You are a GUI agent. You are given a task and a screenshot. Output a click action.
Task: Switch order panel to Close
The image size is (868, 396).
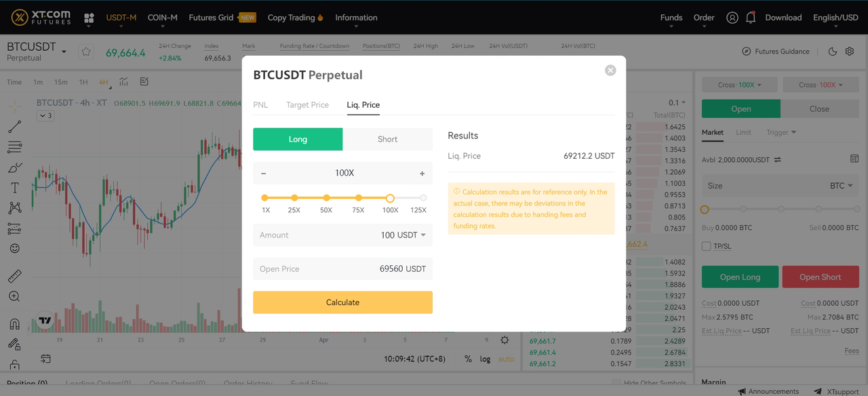[x=819, y=108]
